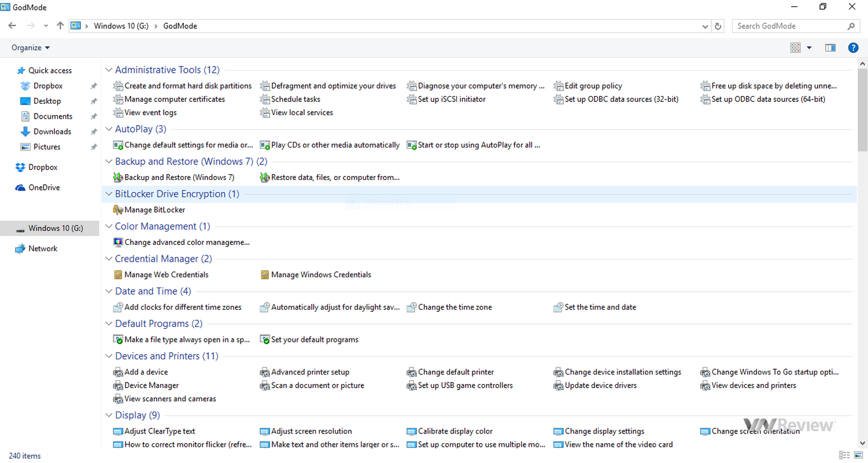The width and height of the screenshot is (868, 463).
Task: Collapse the Color Management group
Action: (x=109, y=226)
